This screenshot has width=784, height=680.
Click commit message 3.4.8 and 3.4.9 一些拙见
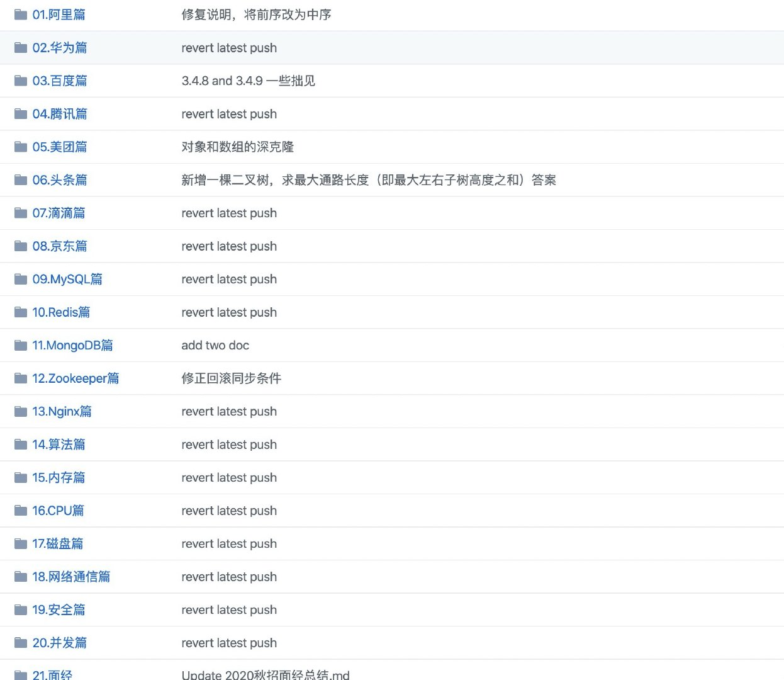[x=249, y=81]
